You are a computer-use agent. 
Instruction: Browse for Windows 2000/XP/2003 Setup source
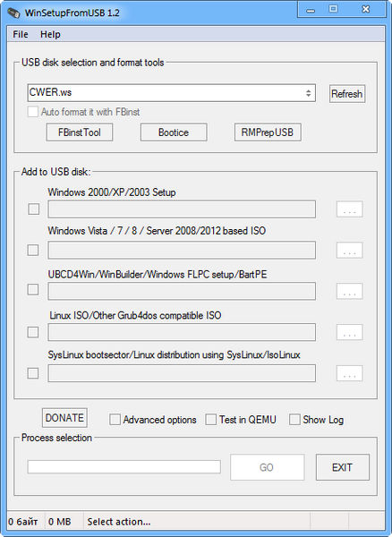[x=349, y=209]
